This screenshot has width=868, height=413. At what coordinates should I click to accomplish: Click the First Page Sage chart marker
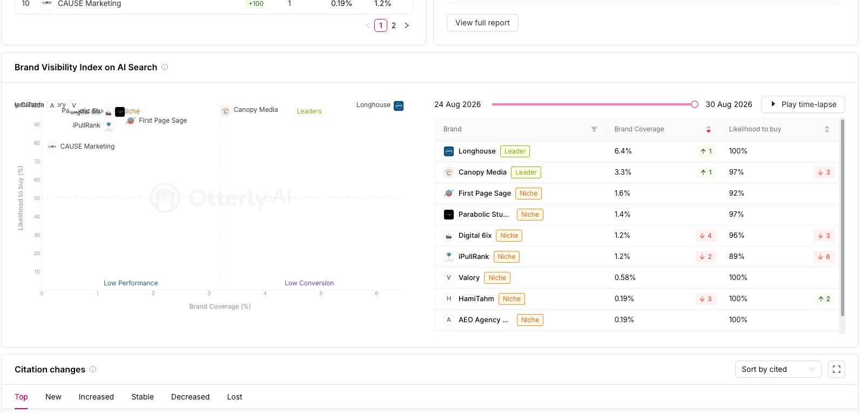[x=131, y=121]
